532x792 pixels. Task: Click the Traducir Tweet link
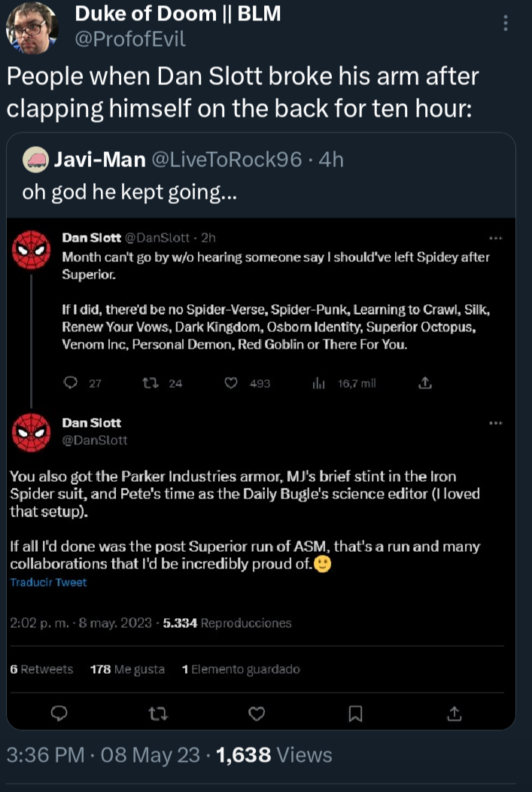(48, 582)
